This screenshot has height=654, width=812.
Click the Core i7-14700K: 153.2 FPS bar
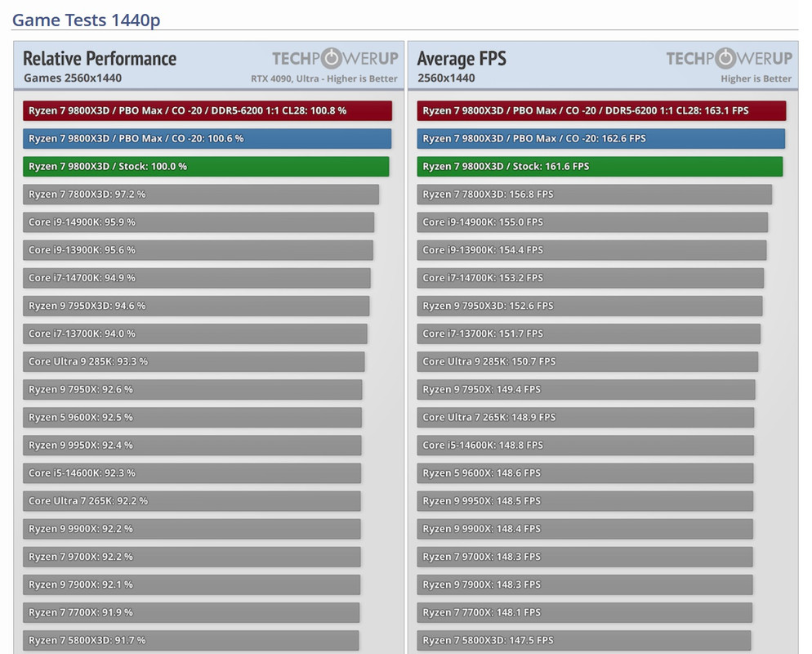(x=591, y=278)
